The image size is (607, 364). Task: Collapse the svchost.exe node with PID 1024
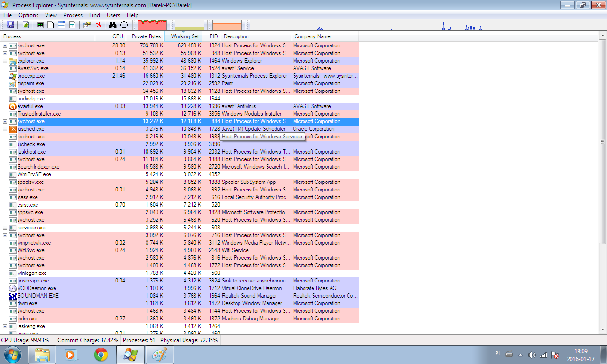click(5, 45)
